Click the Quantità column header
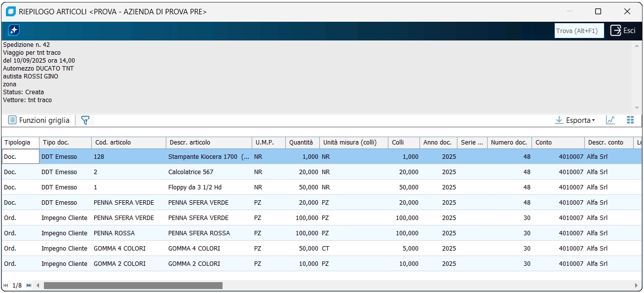Image resolution: width=644 pixels, height=293 pixels. pyautogui.click(x=303, y=143)
